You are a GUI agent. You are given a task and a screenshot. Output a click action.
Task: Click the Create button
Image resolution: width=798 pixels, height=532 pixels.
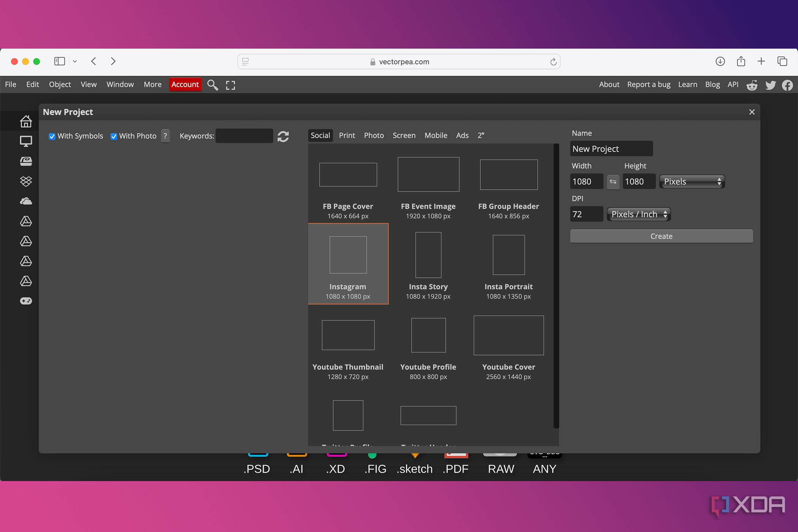(x=661, y=236)
